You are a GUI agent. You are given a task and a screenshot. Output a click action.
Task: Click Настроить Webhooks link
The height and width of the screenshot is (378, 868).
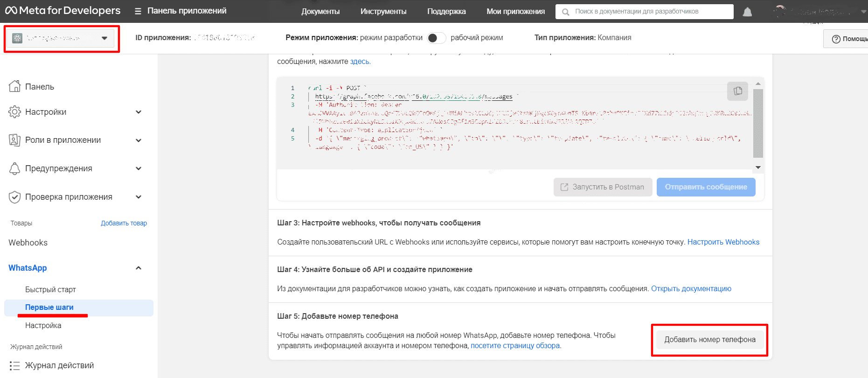tap(723, 242)
